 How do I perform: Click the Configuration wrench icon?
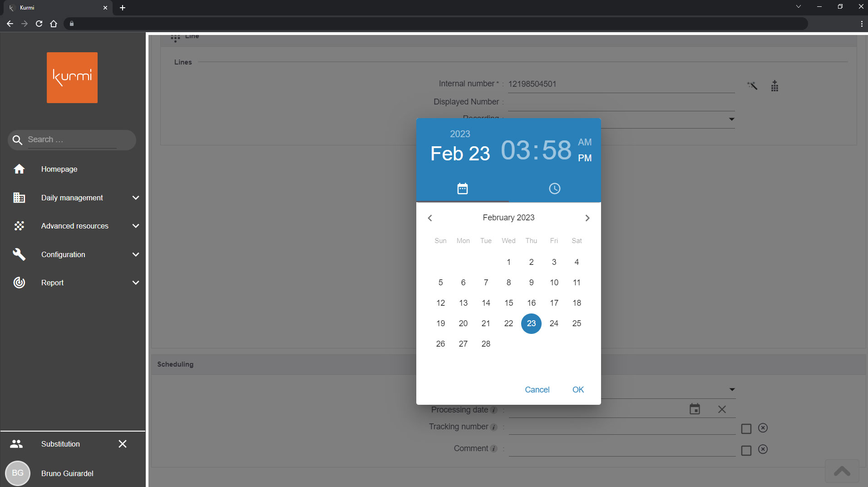[x=19, y=254]
